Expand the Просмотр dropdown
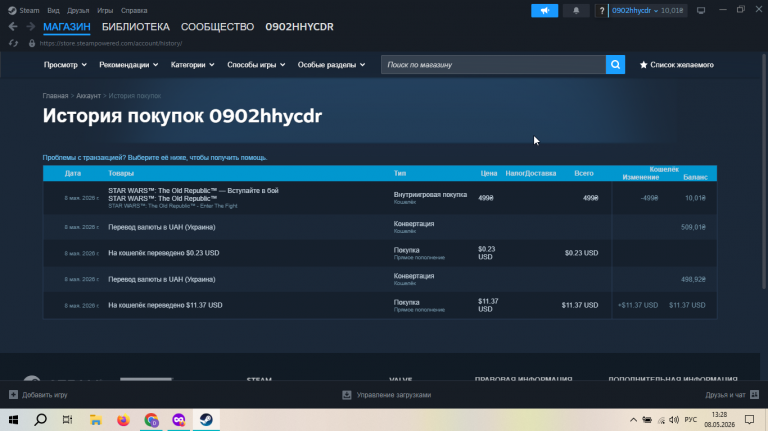Screen dimensions: 768x431 point(65,65)
